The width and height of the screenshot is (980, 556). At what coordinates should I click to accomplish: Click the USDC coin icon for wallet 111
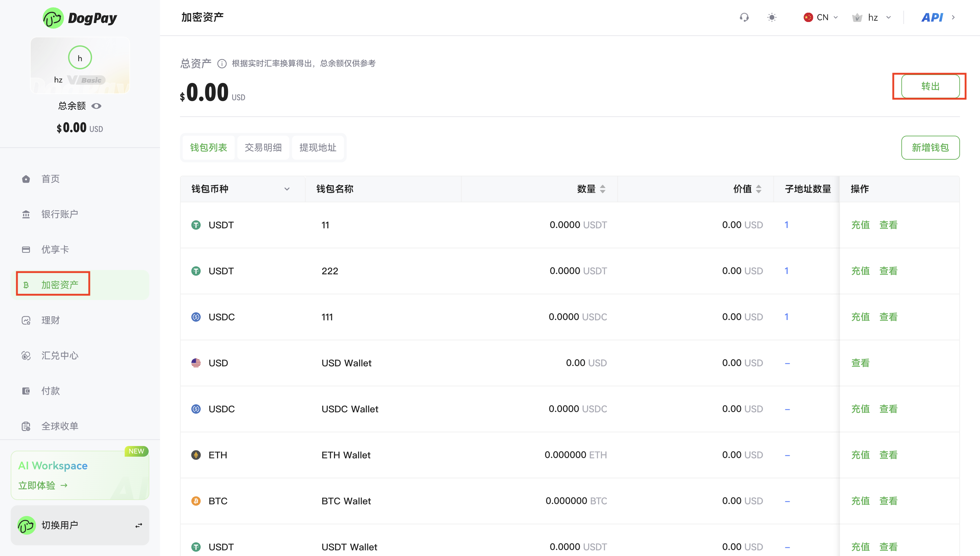pyautogui.click(x=196, y=317)
